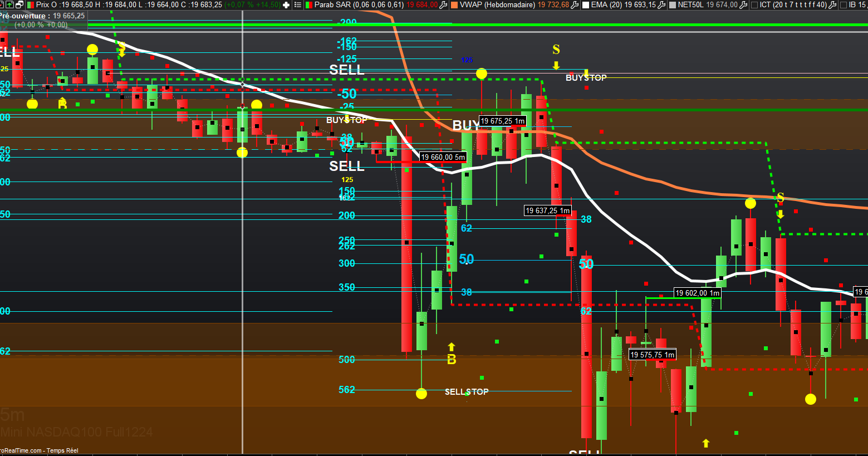Click the 350 Fibonacci level label
This screenshot has height=456, width=868.
[x=347, y=287]
